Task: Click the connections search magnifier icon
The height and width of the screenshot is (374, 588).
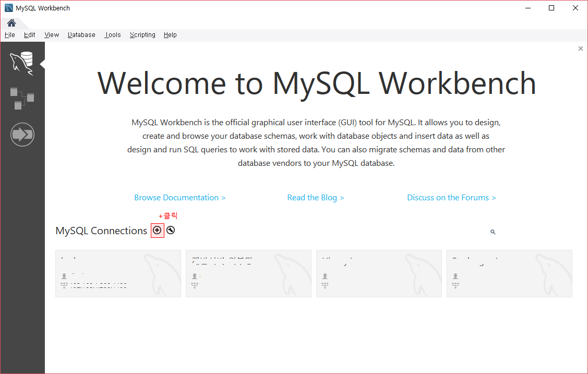Action: click(x=493, y=232)
